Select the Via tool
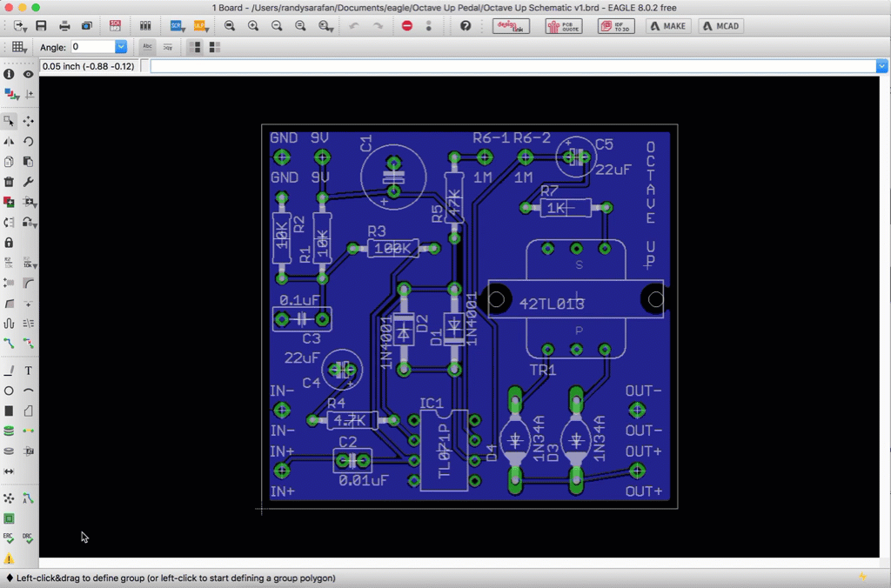This screenshot has height=588, width=891. [x=9, y=431]
